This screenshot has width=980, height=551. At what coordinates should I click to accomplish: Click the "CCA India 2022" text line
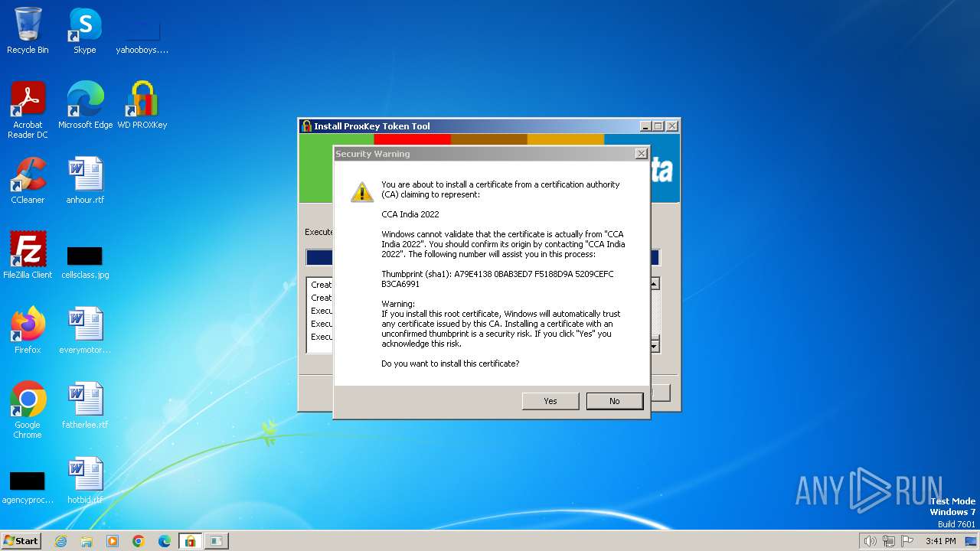point(410,214)
